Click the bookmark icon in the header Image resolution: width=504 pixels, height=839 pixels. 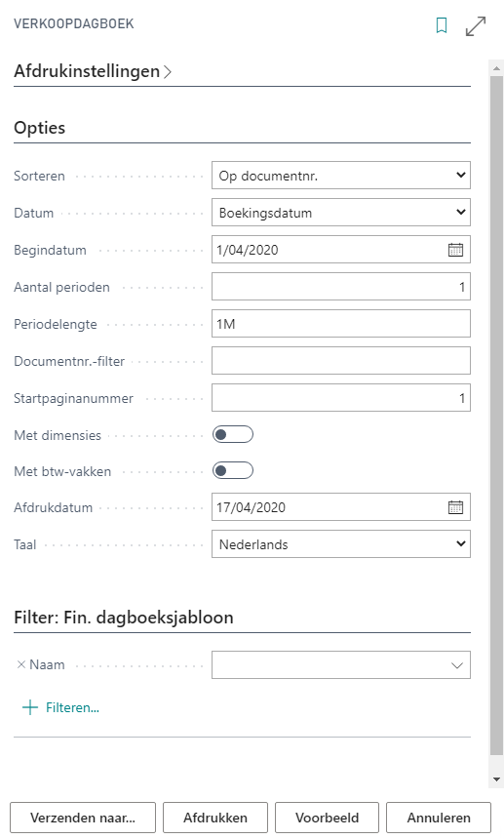pos(442,25)
